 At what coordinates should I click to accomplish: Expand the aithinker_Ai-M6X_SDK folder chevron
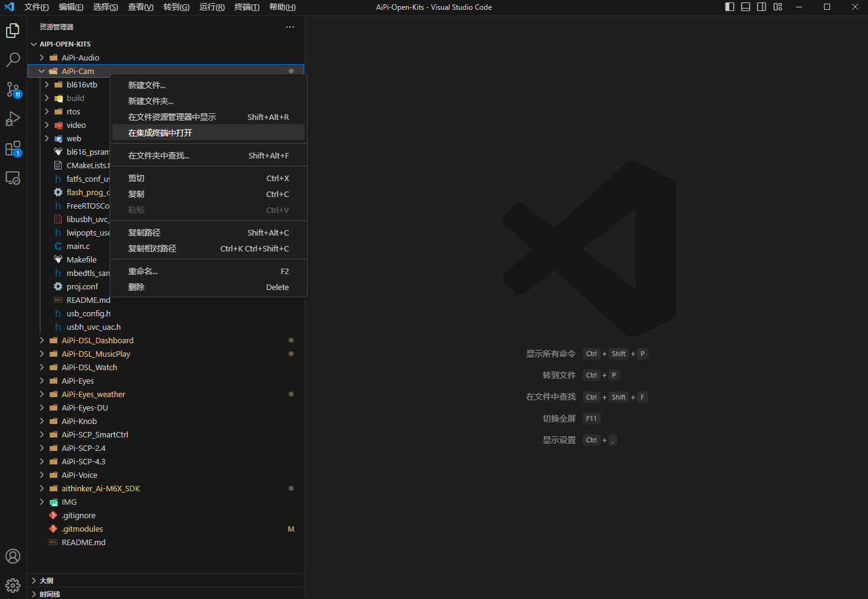pos(42,488)
